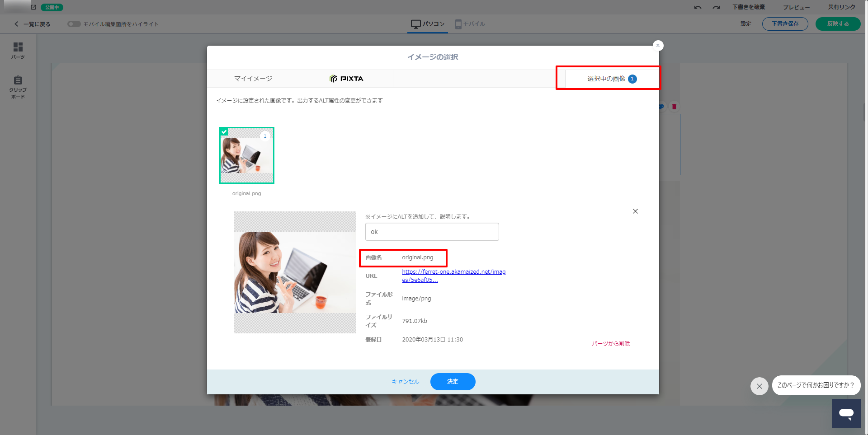
Task: Click the ALT text input field
Action: (432, 232)
